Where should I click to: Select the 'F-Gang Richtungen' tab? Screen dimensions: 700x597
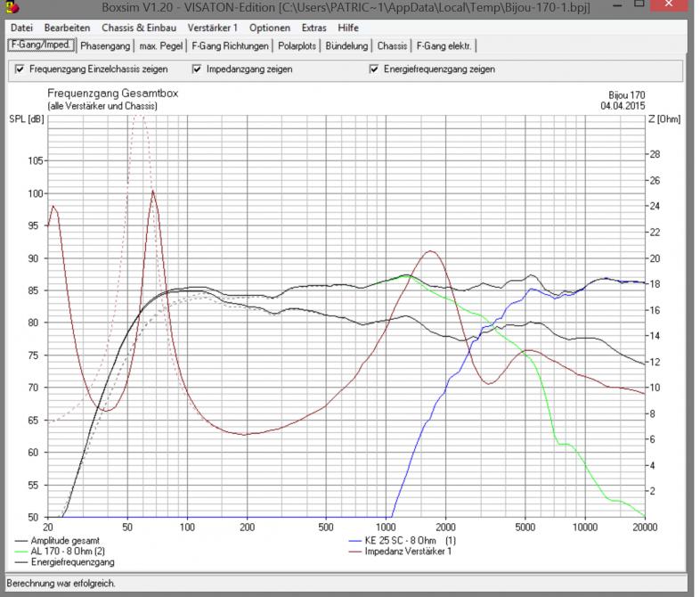(x=230, y=45)
